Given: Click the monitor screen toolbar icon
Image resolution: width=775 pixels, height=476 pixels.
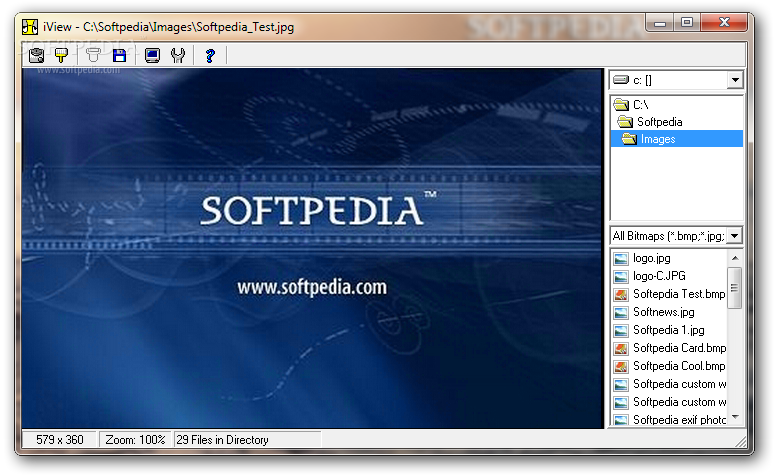Looking at the screenshot, I should pos(152,55).
